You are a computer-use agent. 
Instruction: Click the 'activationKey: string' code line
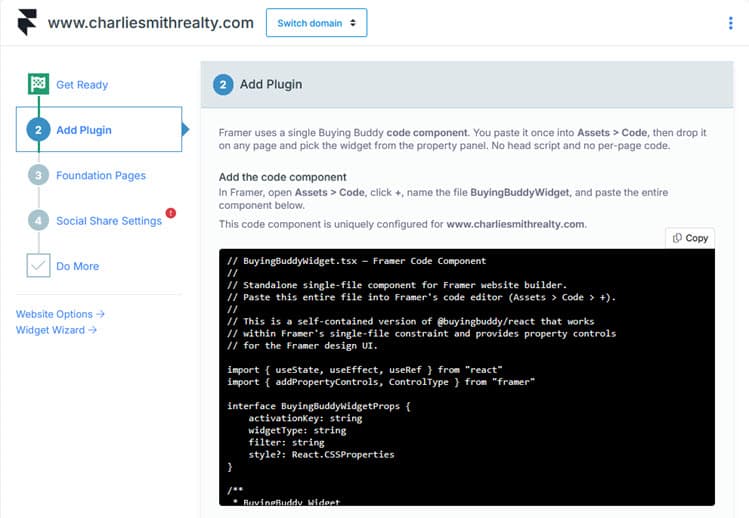point(305,418)
